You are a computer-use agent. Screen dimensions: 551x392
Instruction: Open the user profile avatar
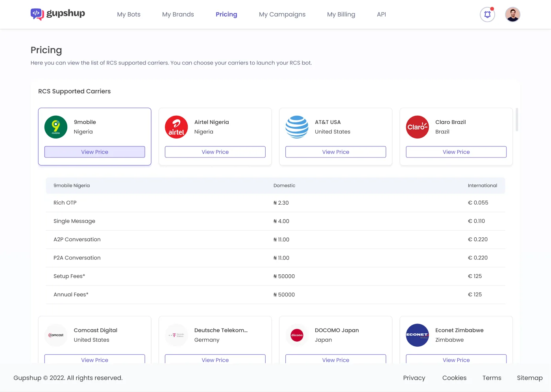pyautogui.click(x=512, y=15)
